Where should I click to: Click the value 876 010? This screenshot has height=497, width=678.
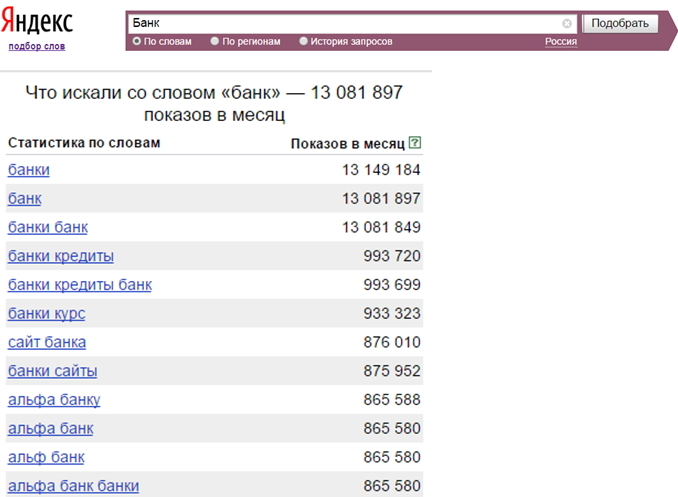pos(392,342)
